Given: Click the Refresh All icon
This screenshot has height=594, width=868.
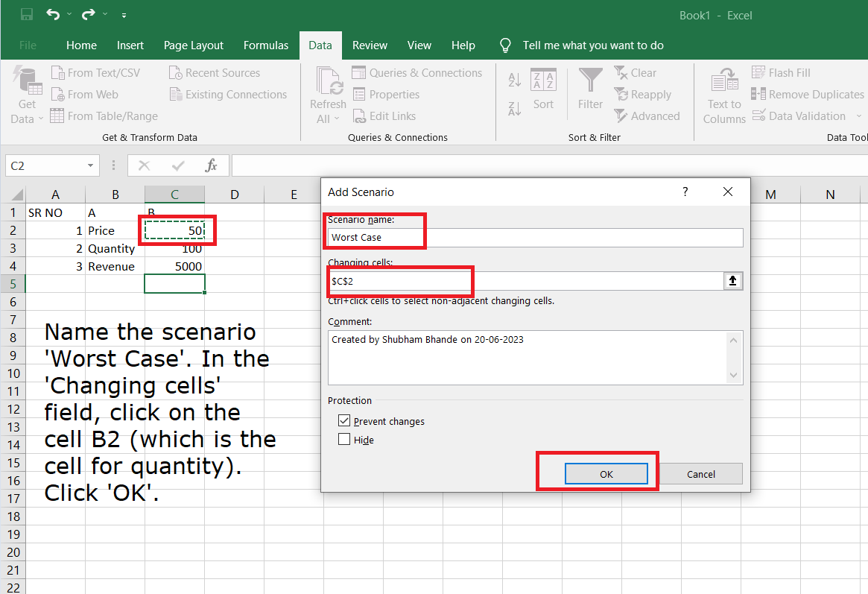Looking at the screenshot, I should click(327, 82).
